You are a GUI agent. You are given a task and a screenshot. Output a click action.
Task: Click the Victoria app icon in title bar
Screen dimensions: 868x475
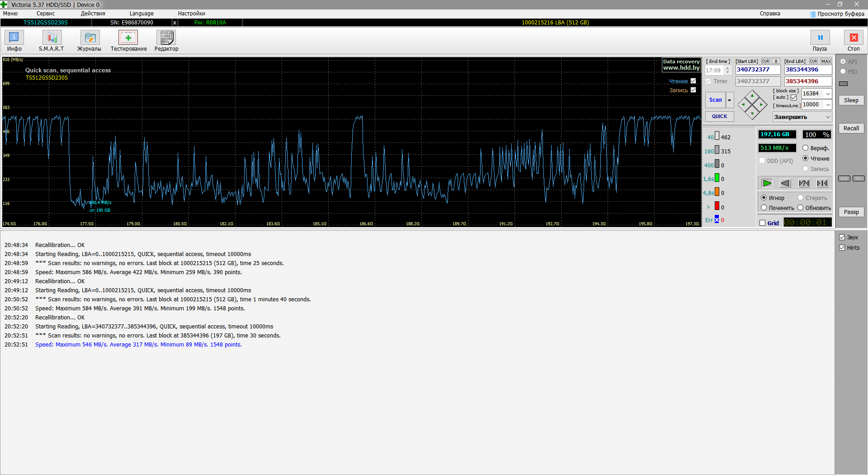point(4,5)
